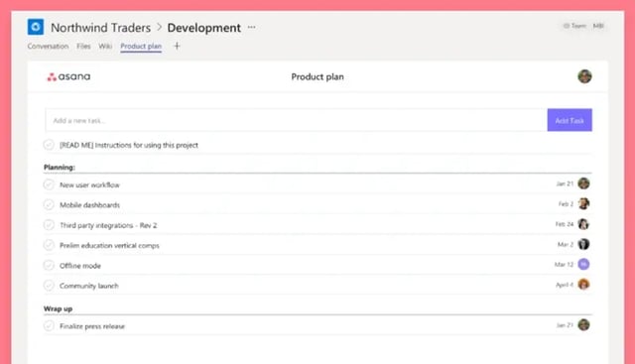This screenshot has height=364, width=635.
Task: Add a new tab with the plus icon
Action: pos(177,47)
